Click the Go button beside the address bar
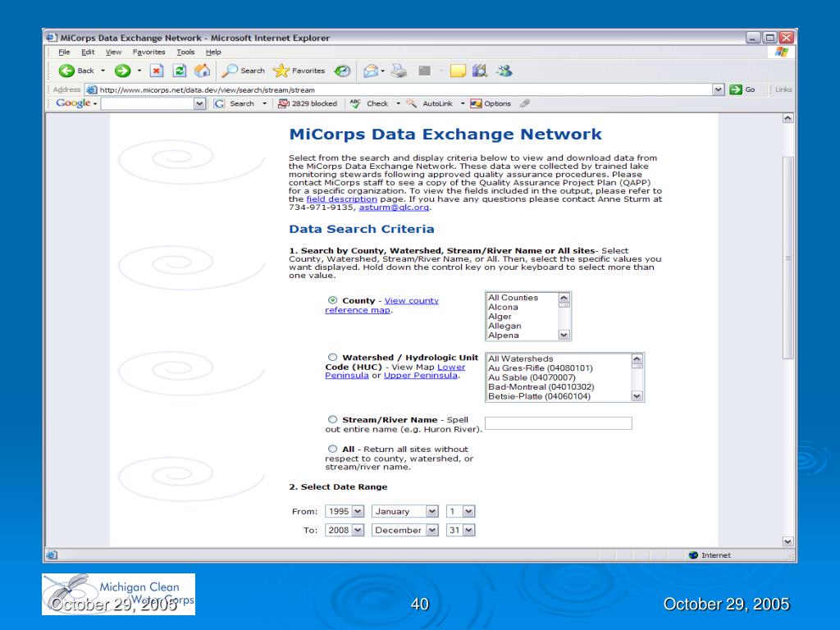Screen dimensions: 840x630 coord(743,89)
